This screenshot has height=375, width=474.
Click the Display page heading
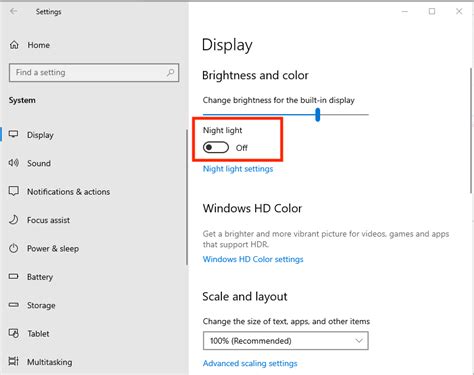coord(227,45)
